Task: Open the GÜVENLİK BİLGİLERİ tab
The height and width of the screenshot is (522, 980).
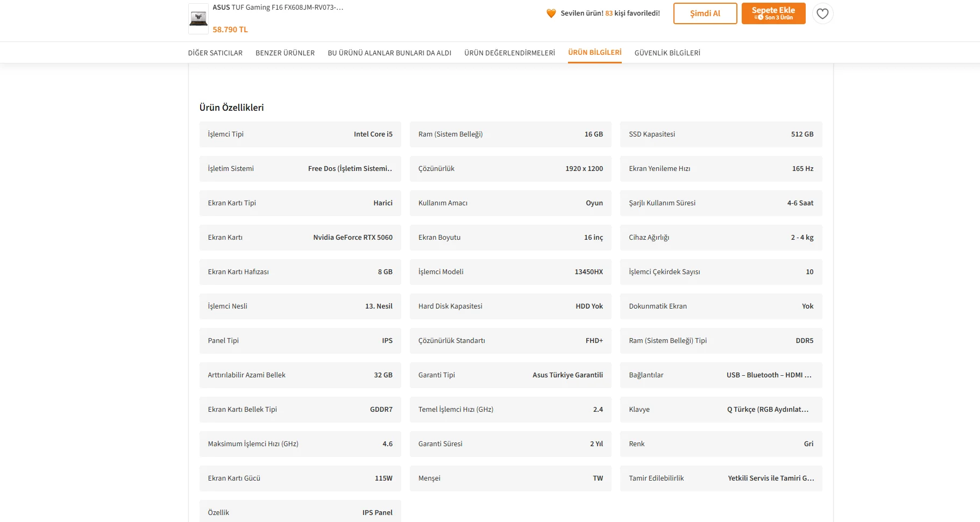Action: [667, 53]
